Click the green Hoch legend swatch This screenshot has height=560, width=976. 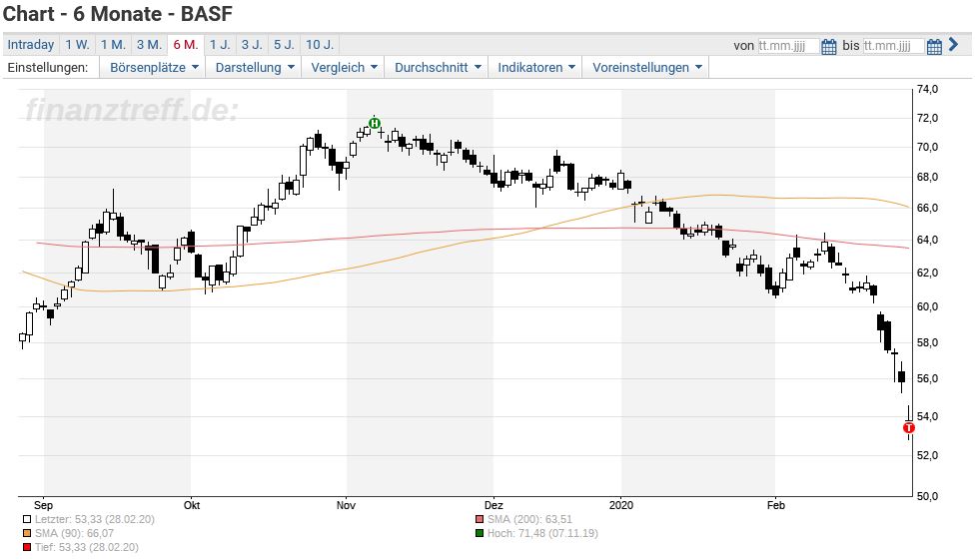(480, 533)
